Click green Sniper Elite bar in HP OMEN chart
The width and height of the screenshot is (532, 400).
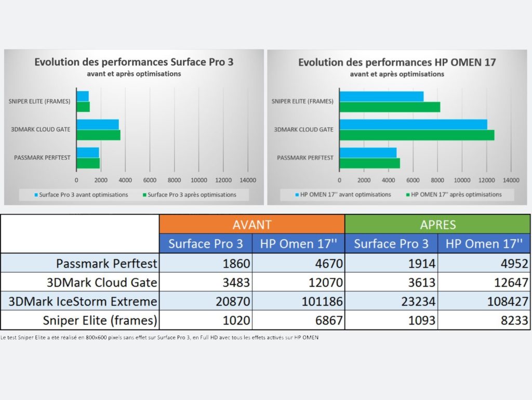coord(390,107)
